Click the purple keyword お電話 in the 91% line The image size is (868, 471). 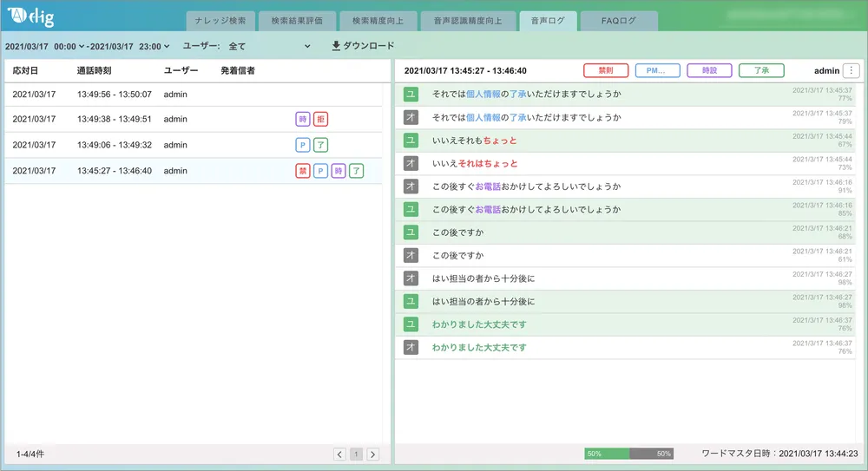pos(488,186)
